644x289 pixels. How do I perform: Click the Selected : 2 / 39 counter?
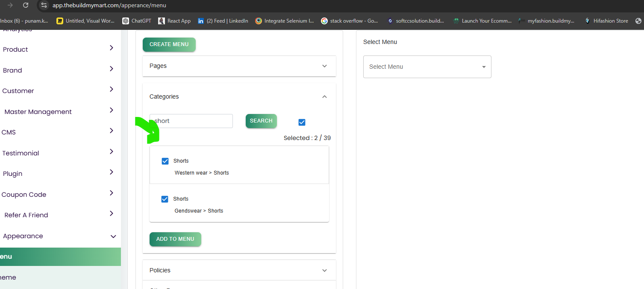click(x=307, y=138)
